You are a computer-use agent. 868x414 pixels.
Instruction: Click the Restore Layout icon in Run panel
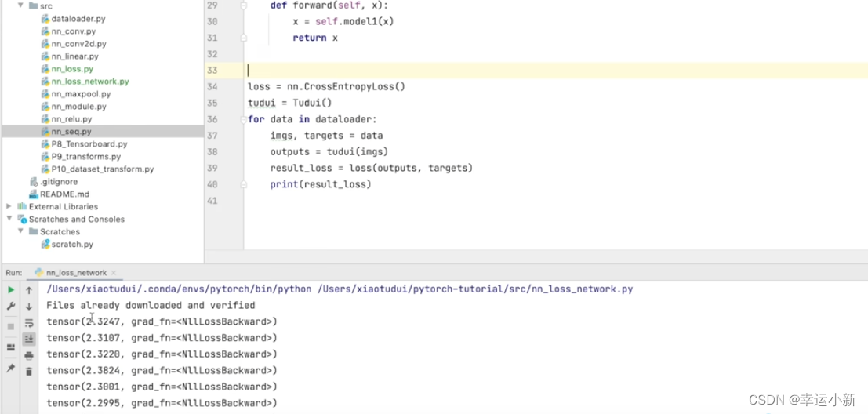[10, 347]
